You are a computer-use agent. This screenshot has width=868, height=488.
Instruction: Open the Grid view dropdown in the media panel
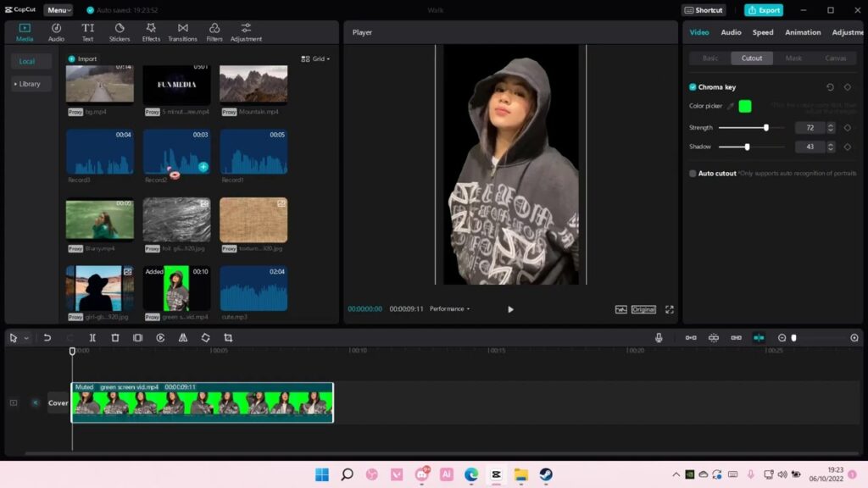pyautogui.click(x=313, y=58)
